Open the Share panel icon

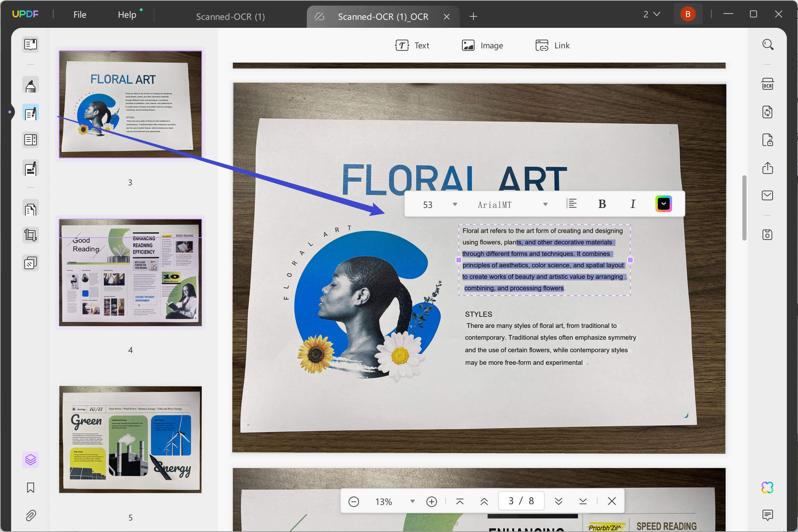pos(767,168)
